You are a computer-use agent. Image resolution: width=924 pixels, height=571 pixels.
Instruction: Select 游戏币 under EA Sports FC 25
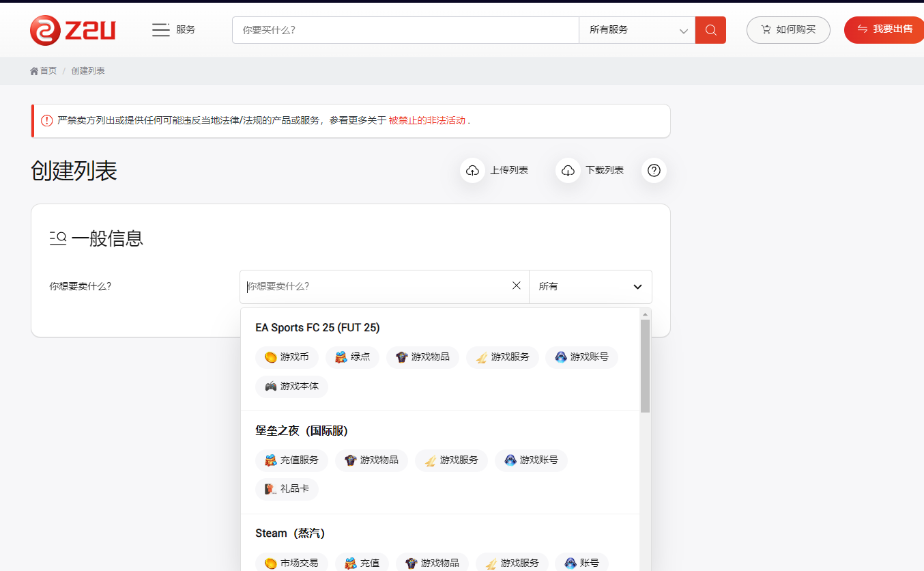[x=287, y=357]
